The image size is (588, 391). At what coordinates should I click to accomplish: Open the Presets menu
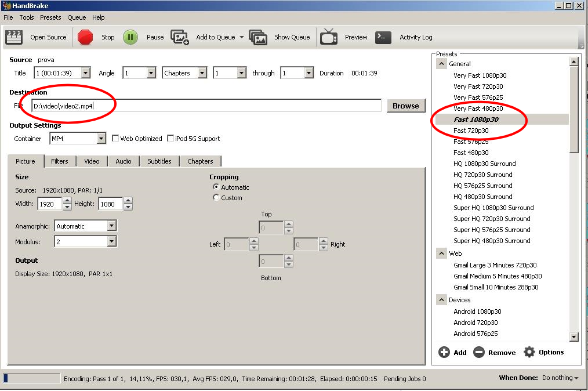[x=50, y=17]
